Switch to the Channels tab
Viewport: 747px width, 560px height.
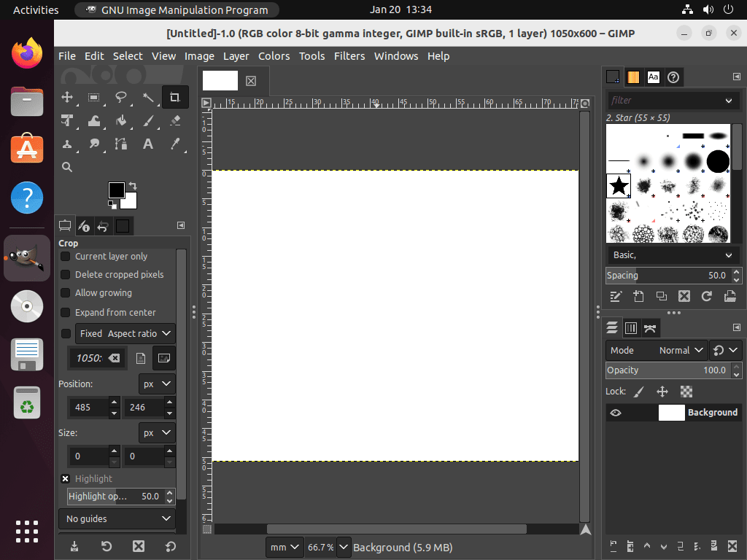tap(630, 327)
